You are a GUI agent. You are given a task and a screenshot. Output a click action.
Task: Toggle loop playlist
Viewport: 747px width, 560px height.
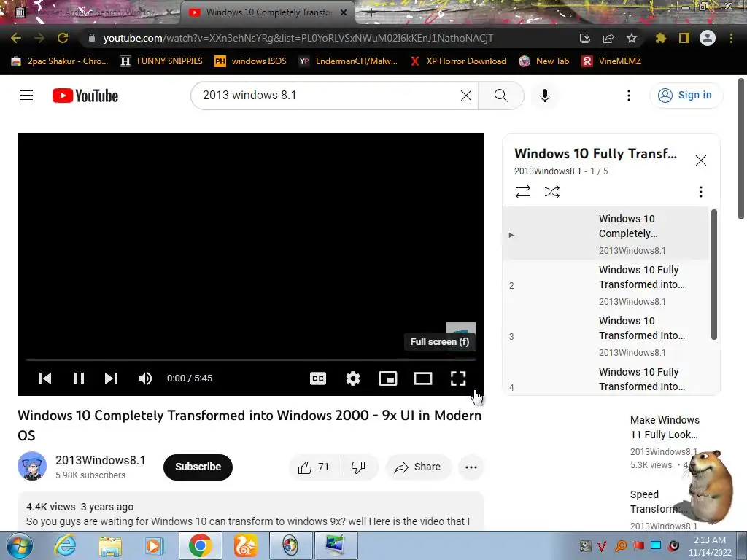[x=523, y=192]
